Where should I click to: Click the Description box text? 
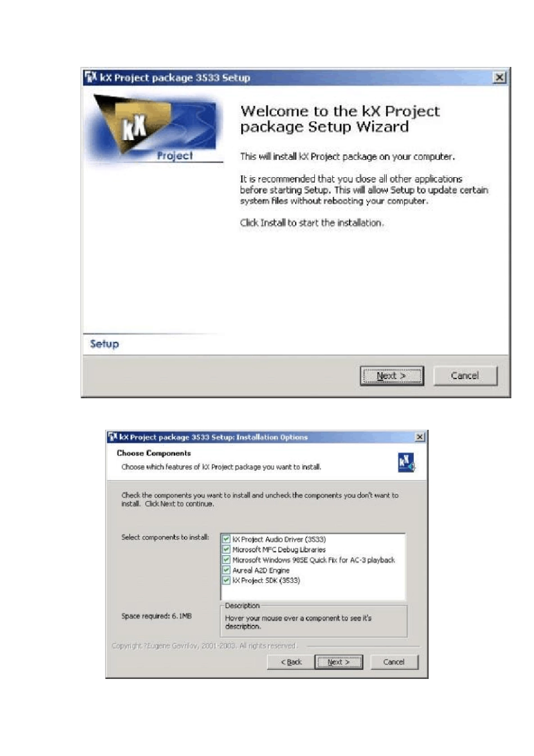pos(298,622)
